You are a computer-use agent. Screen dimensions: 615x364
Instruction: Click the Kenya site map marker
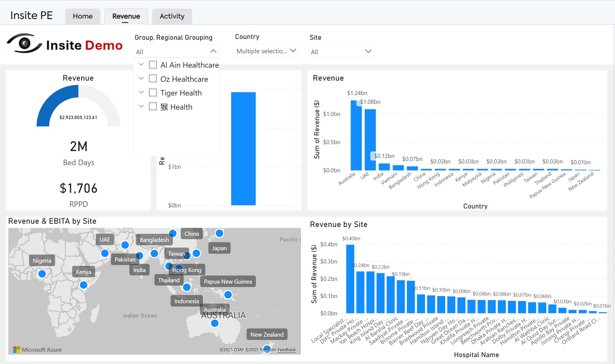coord(84,285)
